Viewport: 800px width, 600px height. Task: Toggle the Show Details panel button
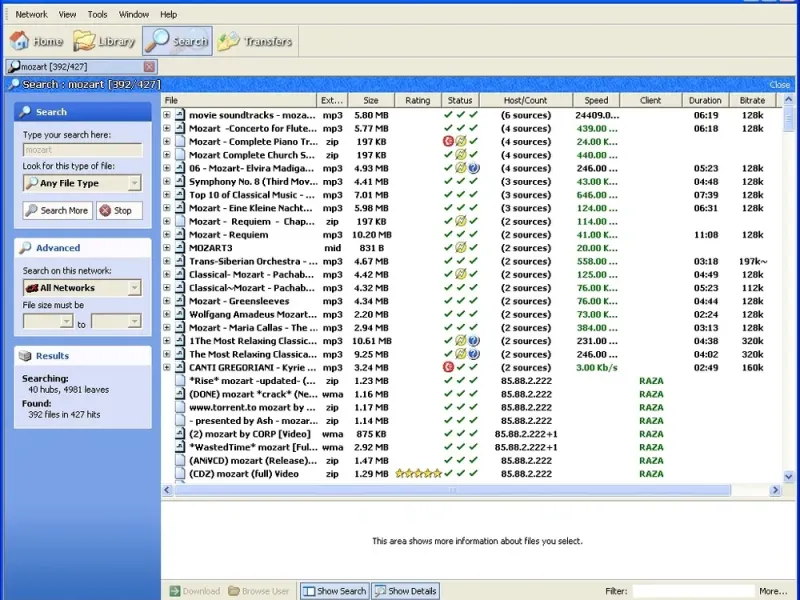pos(405,591)
